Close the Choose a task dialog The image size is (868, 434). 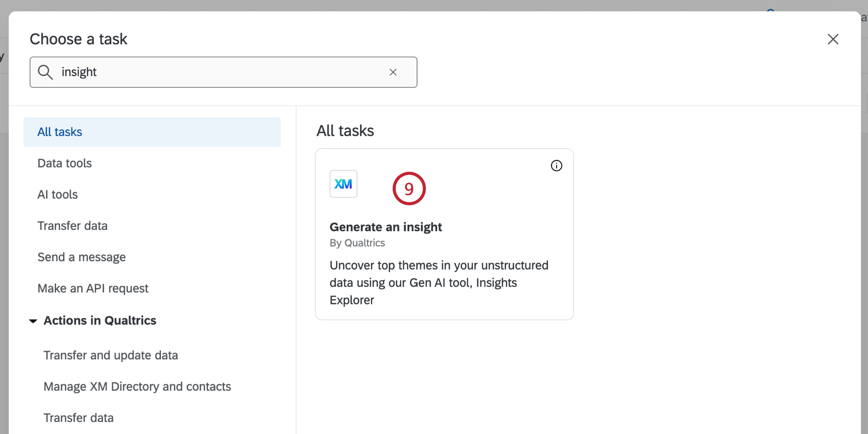tap(833, 39)
